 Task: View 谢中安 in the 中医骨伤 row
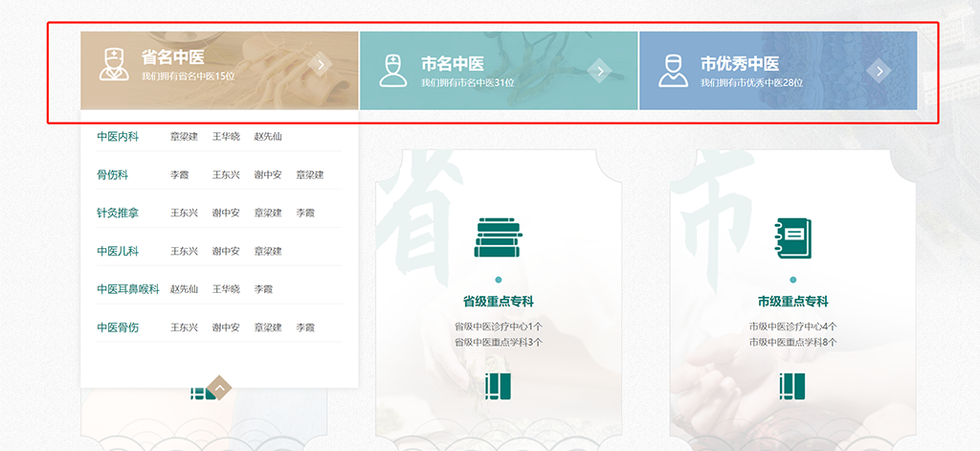pos(226,327)
